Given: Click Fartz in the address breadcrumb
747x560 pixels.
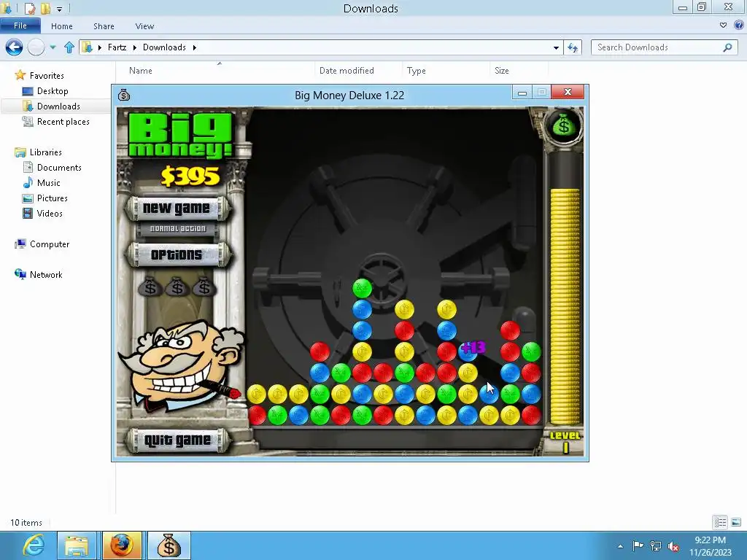Looking at the screenshot, I should coord(117,47).
